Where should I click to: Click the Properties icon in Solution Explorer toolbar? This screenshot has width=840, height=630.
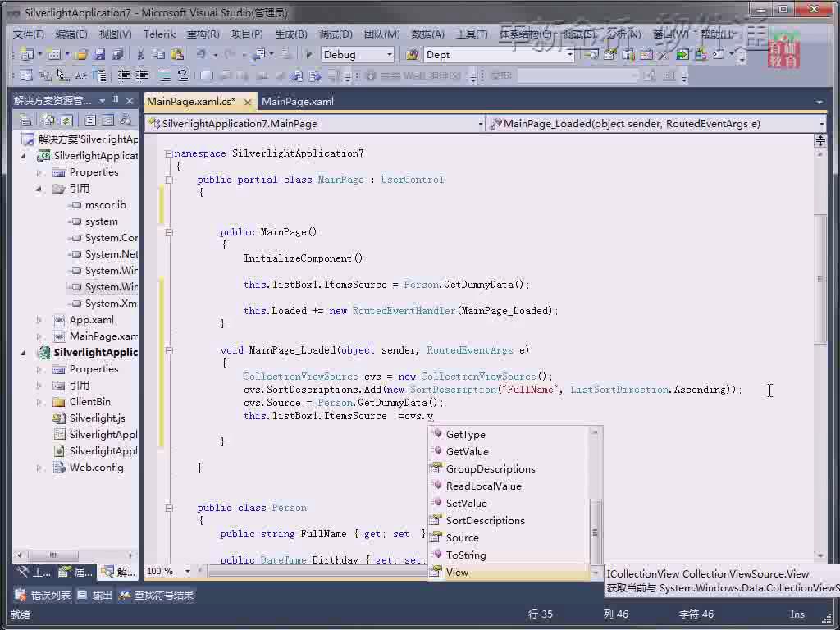[x=25, y=120]
